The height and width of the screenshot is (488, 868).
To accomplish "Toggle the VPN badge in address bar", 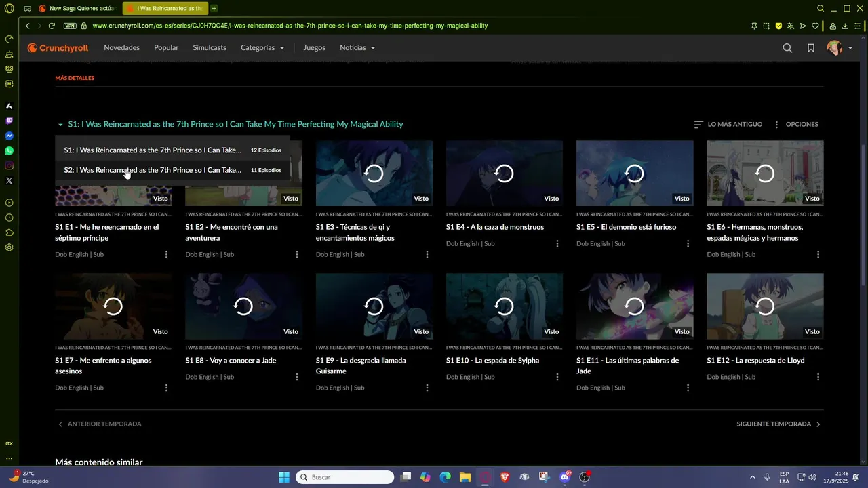I will pyautogui.click(x=70, y=26).
